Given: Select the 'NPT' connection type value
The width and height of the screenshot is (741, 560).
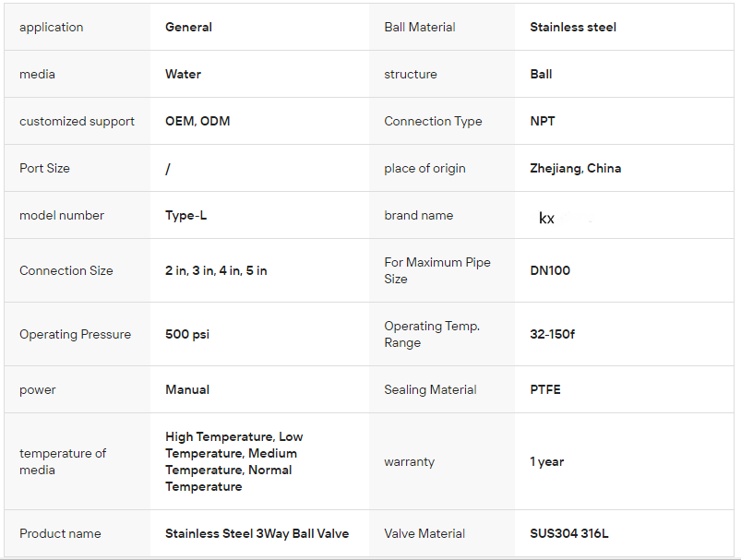Looking at the screenshot, I should pyautogui.click(x=543, y=121).
